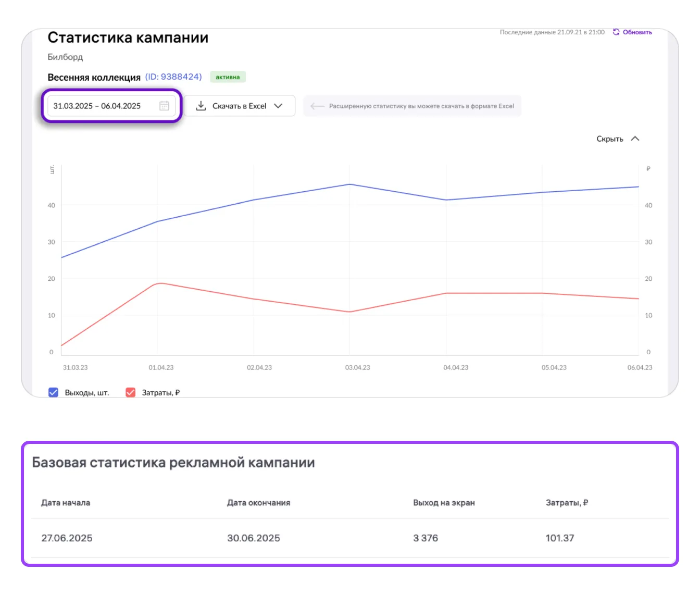Click the download icon on Excel button

pyautogui.click(x=201, y=106)
